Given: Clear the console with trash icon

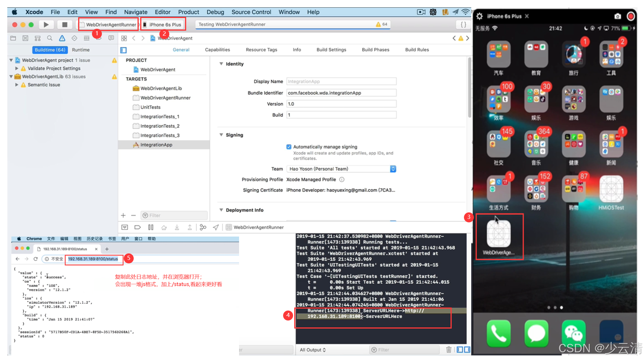Looking at the screenshot, I should click(449, 350).
